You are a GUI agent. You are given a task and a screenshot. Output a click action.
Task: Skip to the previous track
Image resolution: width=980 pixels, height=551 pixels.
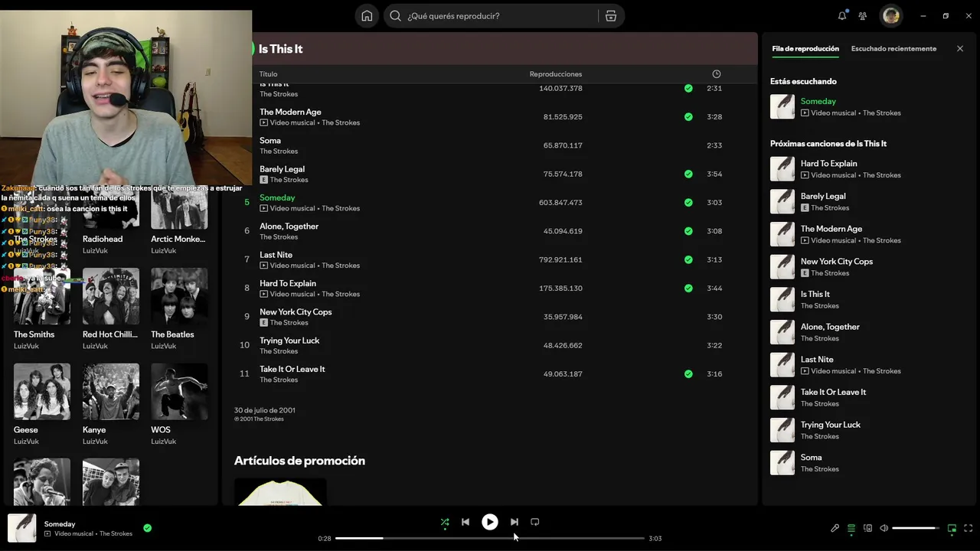(465, 522)
